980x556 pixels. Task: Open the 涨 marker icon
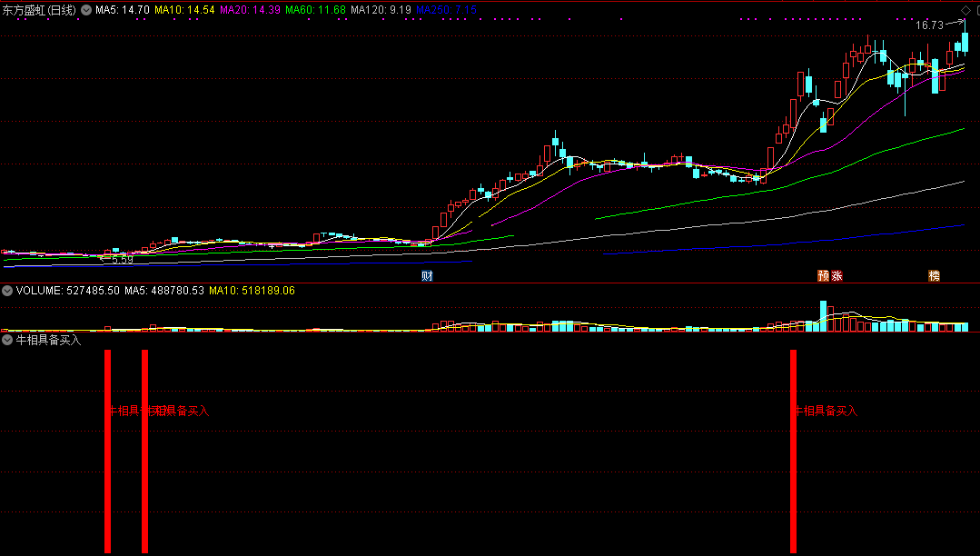click(836, 276)
